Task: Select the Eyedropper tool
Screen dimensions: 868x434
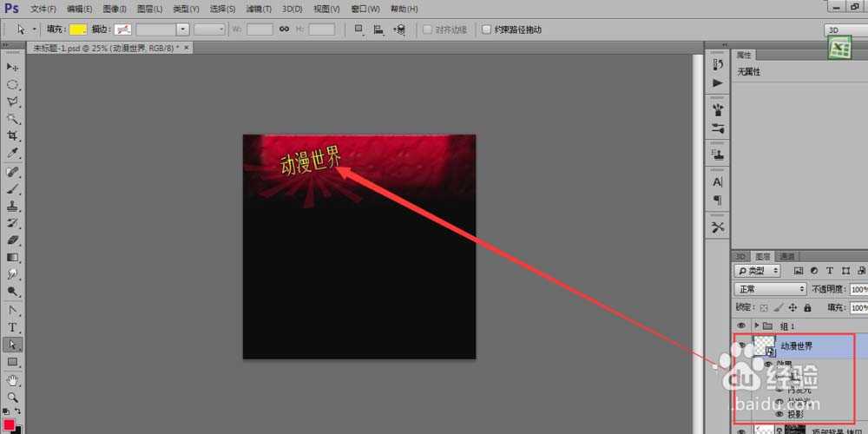Action: 13,154
